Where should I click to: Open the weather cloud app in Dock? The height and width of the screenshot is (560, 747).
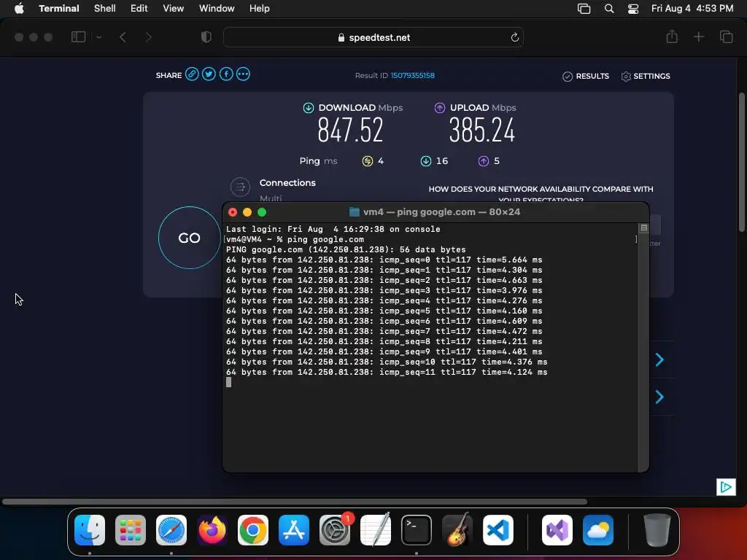(598, 530)
